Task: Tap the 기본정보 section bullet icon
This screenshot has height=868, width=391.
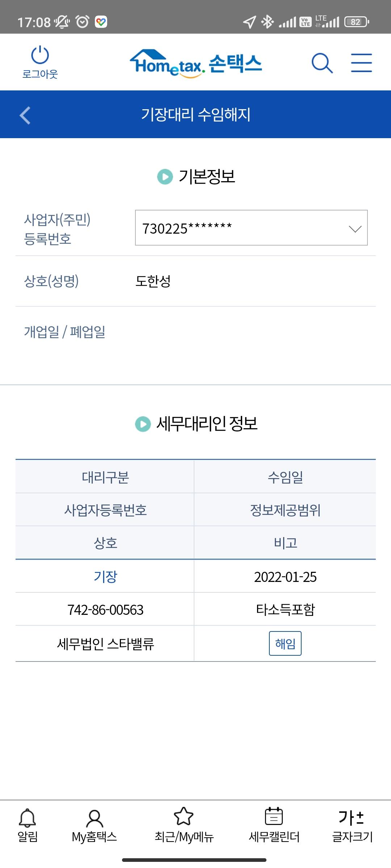Action: click(x=165, y=177)
